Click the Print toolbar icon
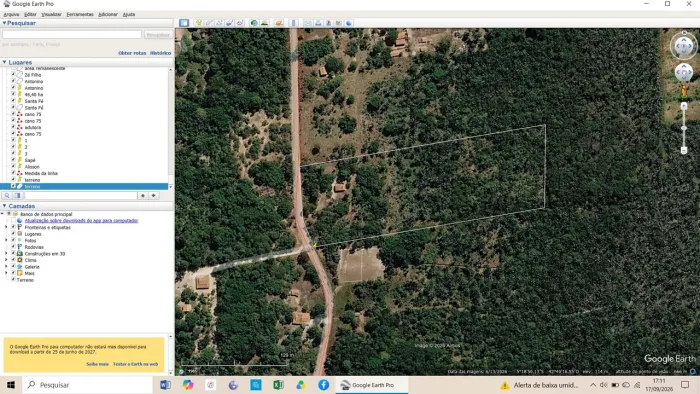This screenshot has height=394, width=700. coord(318,23)
